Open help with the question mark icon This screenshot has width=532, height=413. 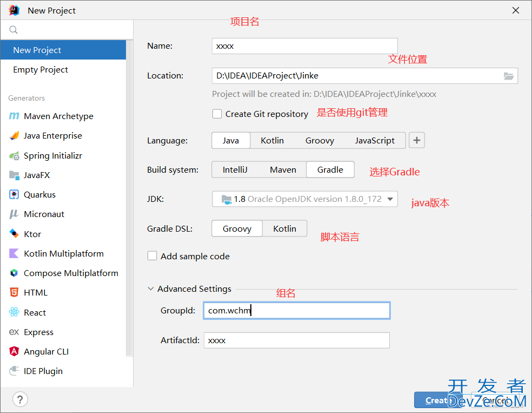(19, 399)
